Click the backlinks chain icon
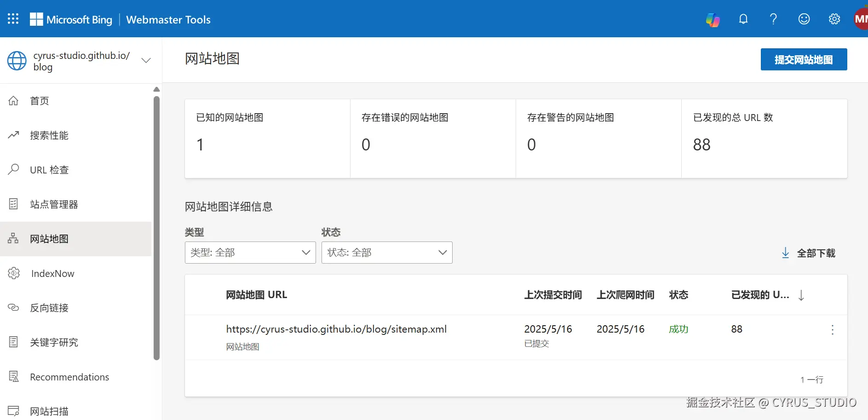Image resolution: width=868 pixels, height=420 pixels. pyautogui.click(x=13, y=307)
